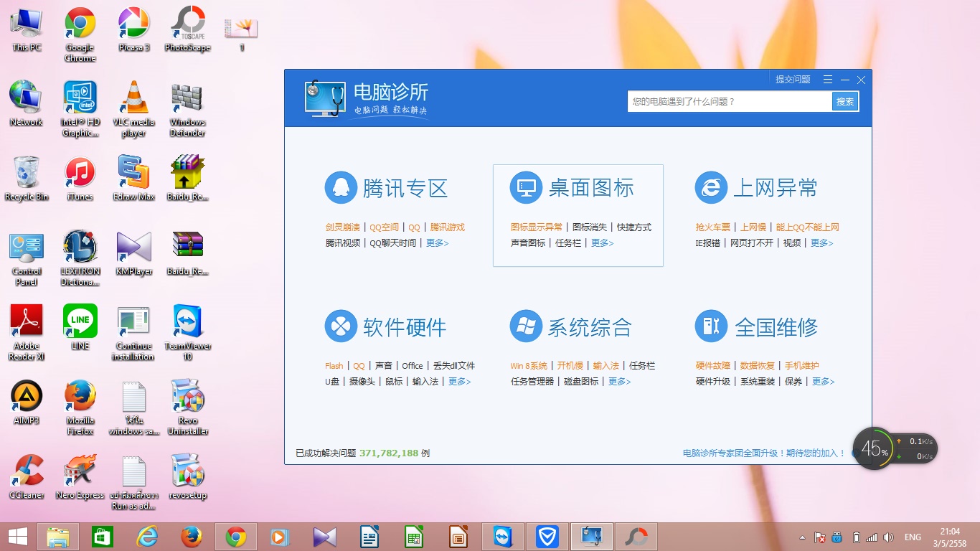
Task: Click the 电脑诊所专家团全面升级 announcement link
Action: pyautogui.click(x=764, y=453)
